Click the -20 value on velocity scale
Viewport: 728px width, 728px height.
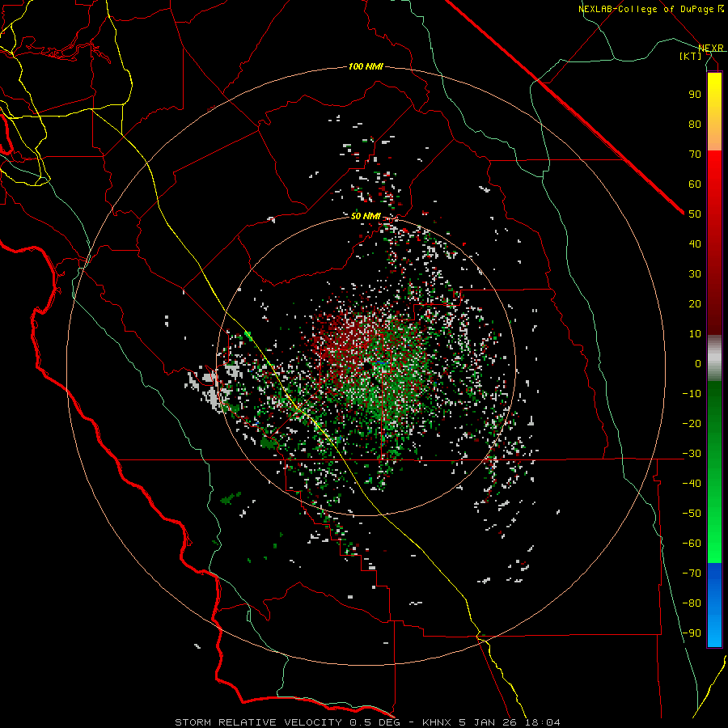pos(692,424)
